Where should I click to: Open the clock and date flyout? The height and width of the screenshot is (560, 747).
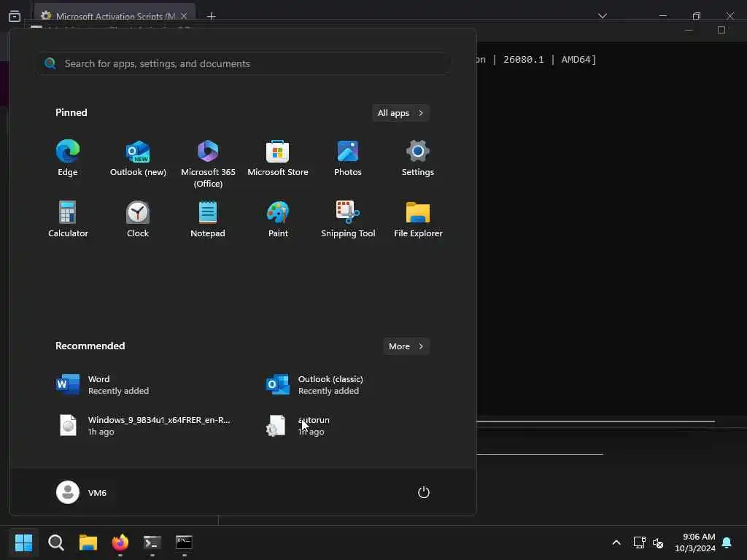[x=695, y=542]
